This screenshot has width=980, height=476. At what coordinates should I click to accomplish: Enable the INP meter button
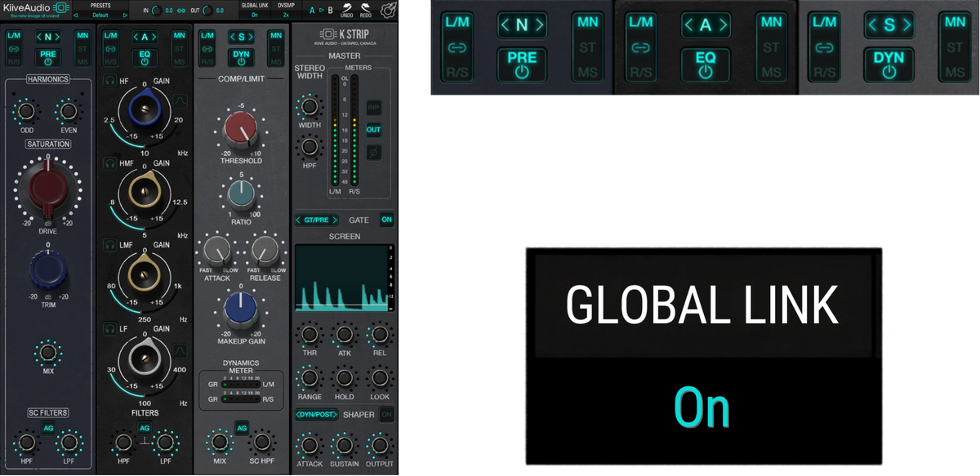point(373,107)
